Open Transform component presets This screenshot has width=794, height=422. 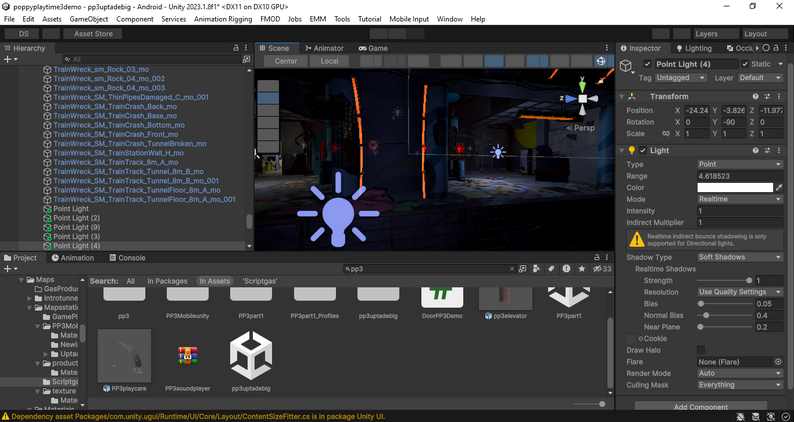point(767,96)
